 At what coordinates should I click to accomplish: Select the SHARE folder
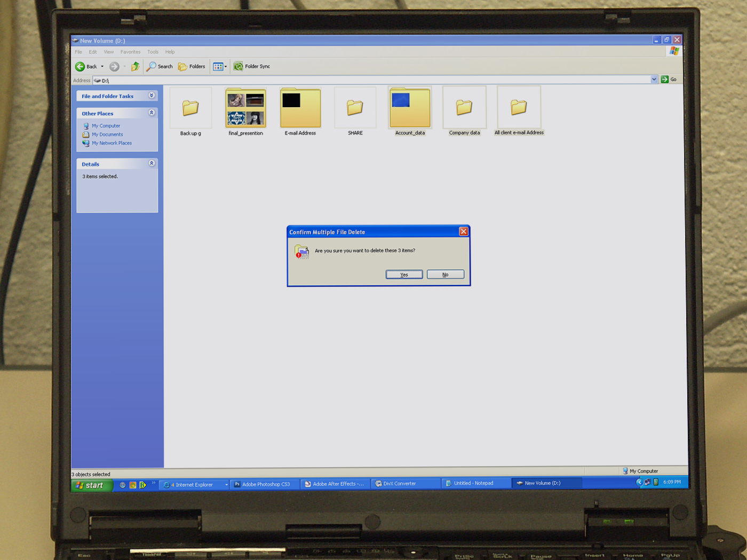pos(355,111)
